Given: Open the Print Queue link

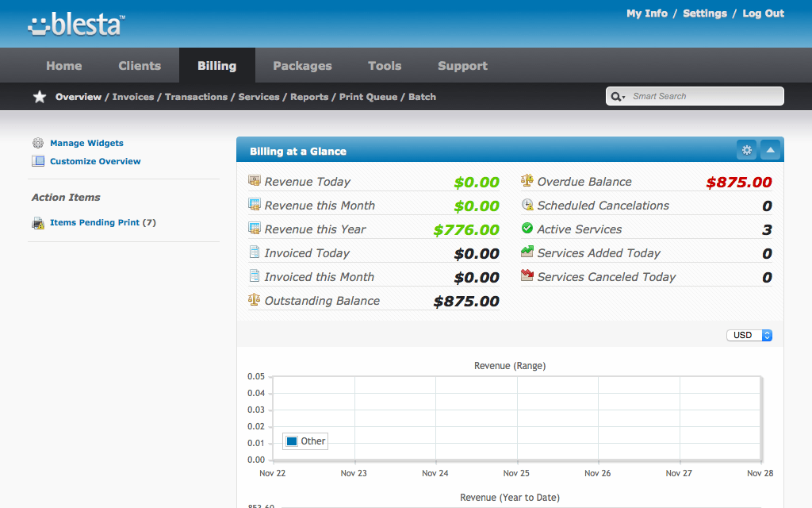Looking at the screenshot, I should [x=368, y=97].
